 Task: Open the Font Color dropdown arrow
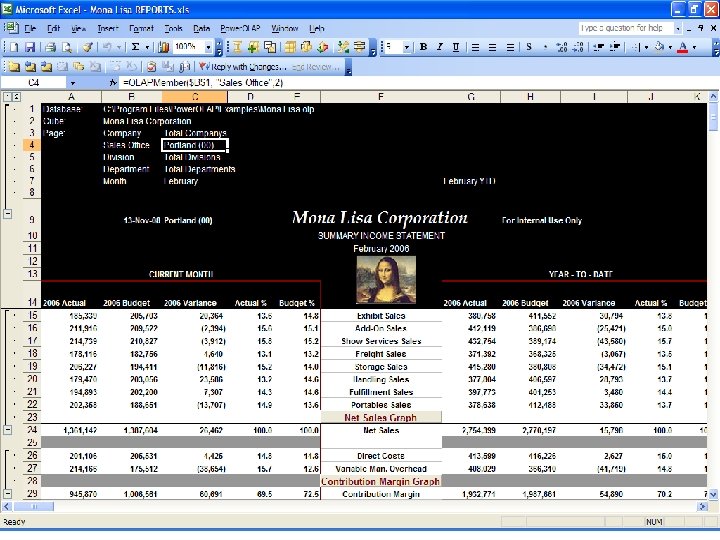coord(694,47)
